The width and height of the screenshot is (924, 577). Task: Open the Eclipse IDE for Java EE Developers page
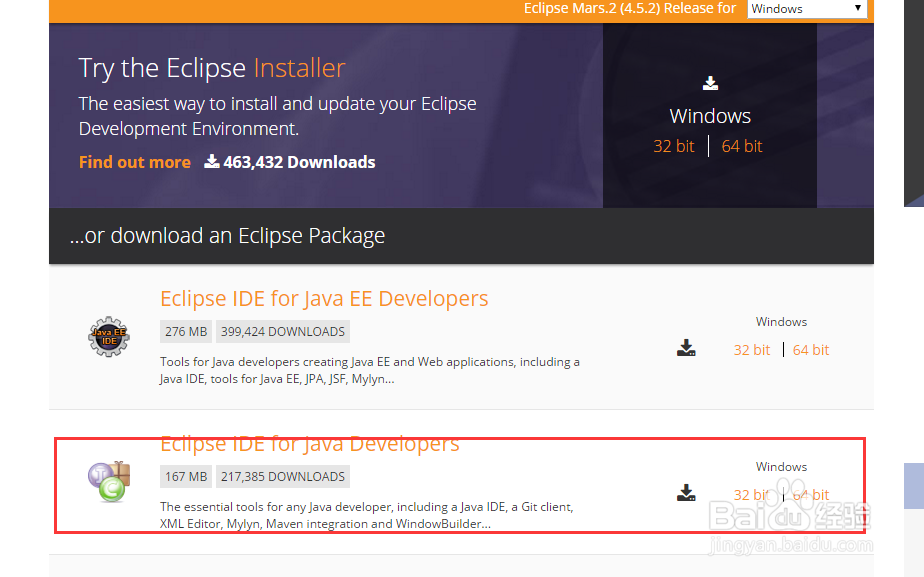coord(324,298)
